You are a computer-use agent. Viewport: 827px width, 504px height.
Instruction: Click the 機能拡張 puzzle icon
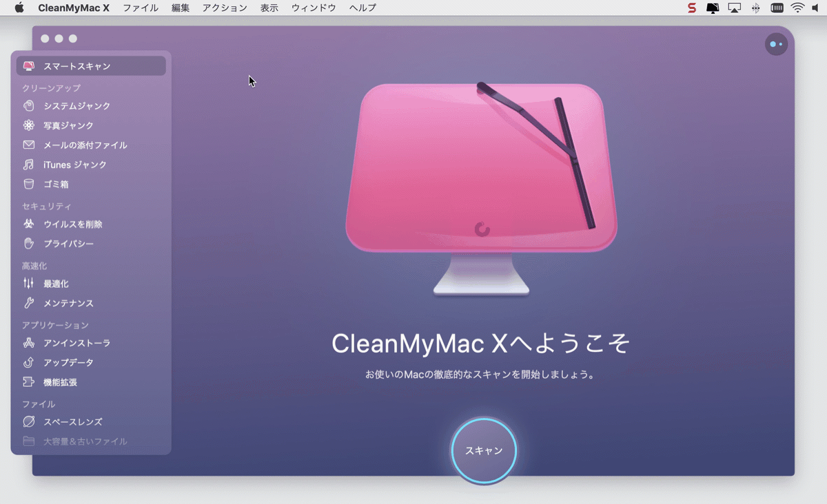coord(28,382)
